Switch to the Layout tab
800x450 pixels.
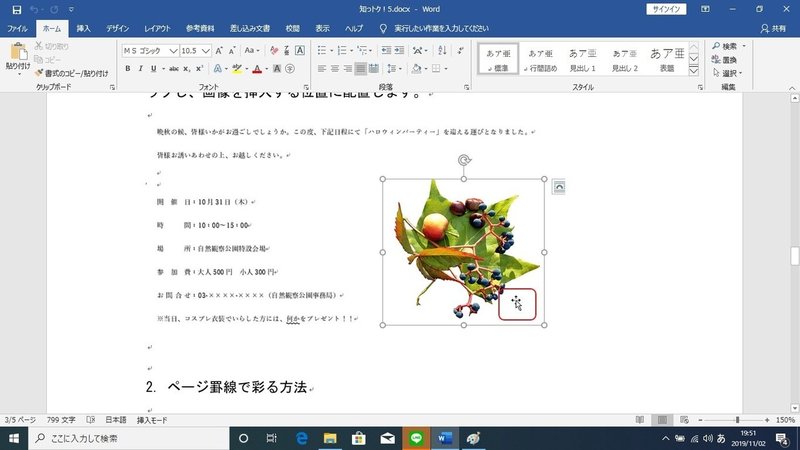pos(157,29)
